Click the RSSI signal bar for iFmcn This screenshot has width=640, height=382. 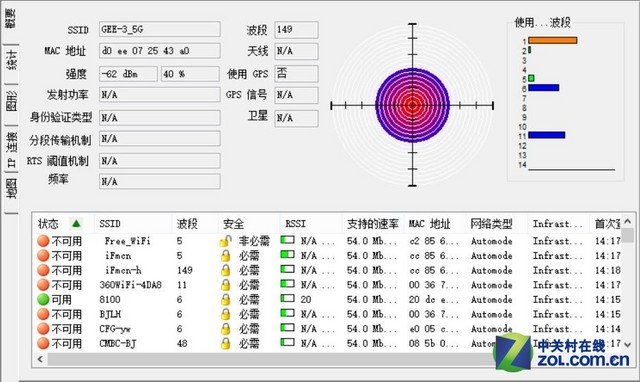point(287,254)
